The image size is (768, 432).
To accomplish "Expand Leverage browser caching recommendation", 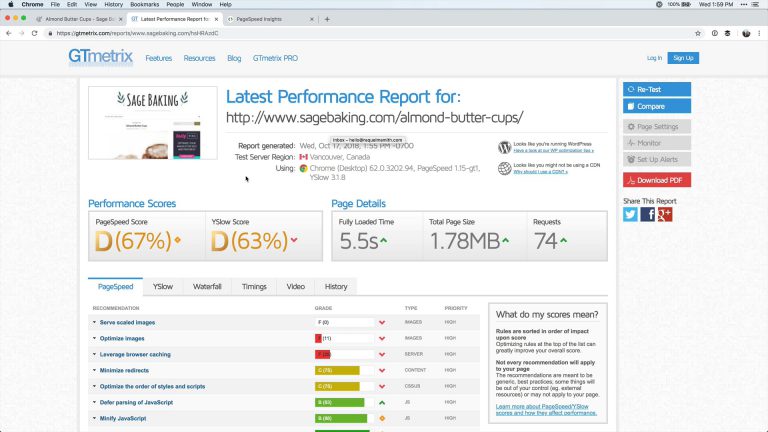I will point(135,355).
